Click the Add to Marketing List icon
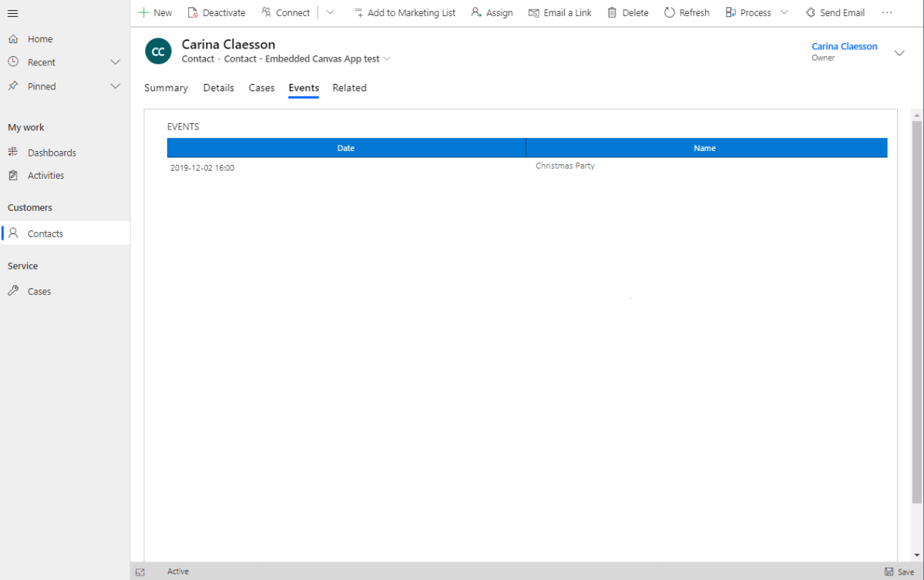The width and height of the screenshot is (924, 580). click(x=358, y=12)
